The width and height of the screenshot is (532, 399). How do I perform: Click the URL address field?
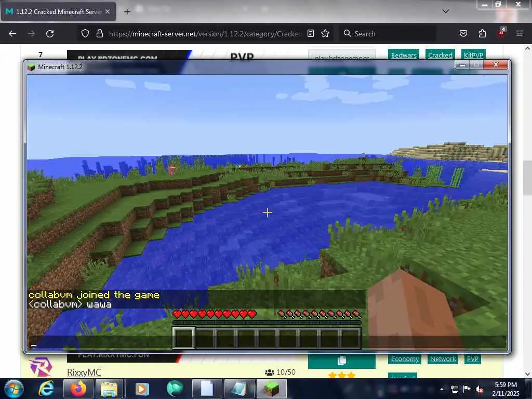coord(205,34)
